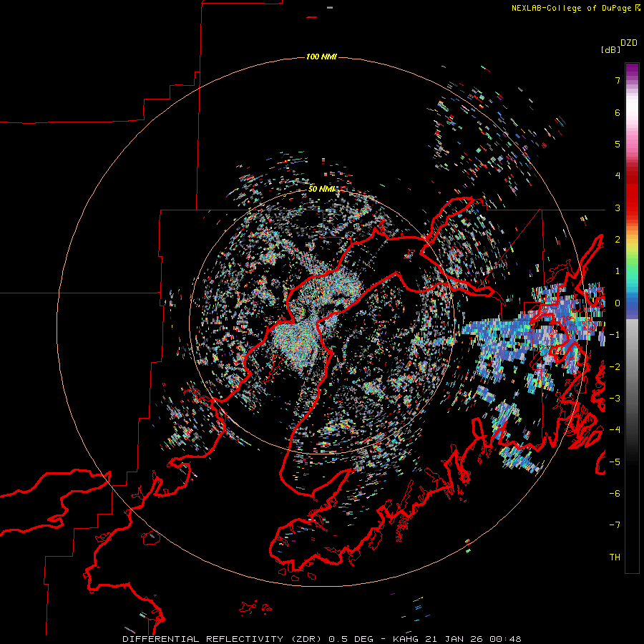Image resolution: width=644 pixels, height=644 pixels.
Task: Click the 50 NMI range ring label
Action: pos(322,189)
